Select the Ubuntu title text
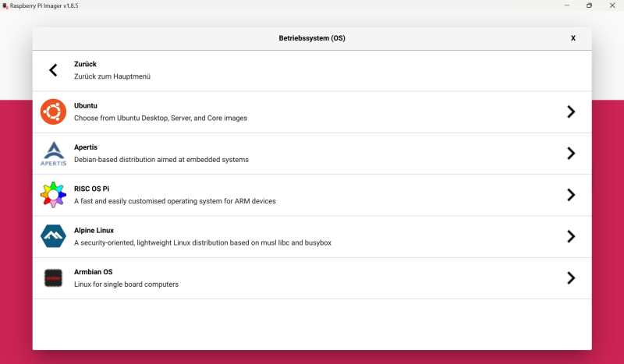 click(86, 106)
